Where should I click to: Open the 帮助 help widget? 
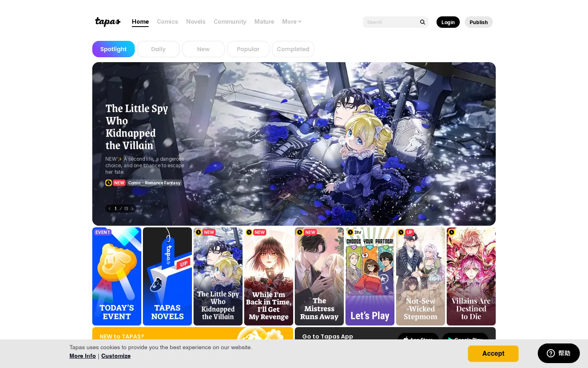point(559,353)
